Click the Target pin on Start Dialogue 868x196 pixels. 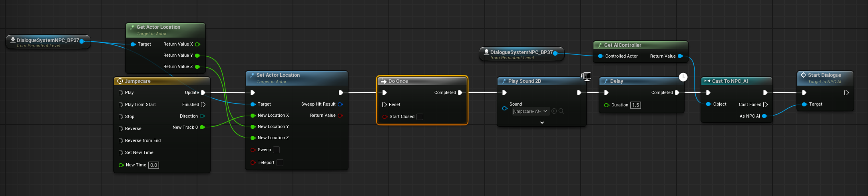pyautogui.click(x=804, y=104)
